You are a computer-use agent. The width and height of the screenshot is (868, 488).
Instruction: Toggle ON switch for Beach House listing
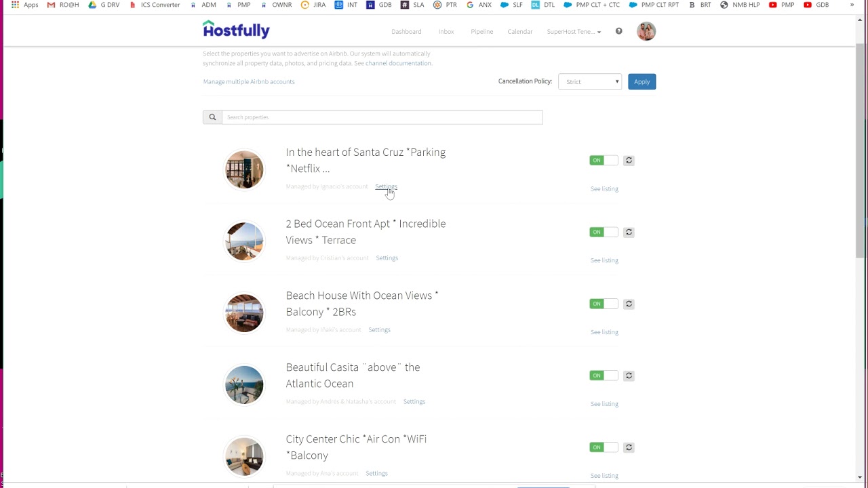coord(603,304)
